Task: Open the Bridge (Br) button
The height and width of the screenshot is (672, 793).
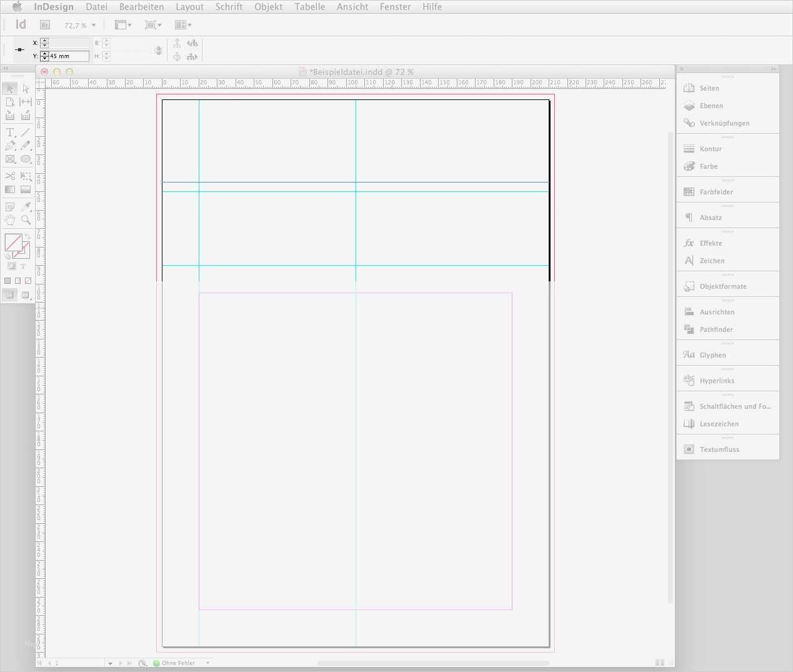Action: [x=44, y=25]
